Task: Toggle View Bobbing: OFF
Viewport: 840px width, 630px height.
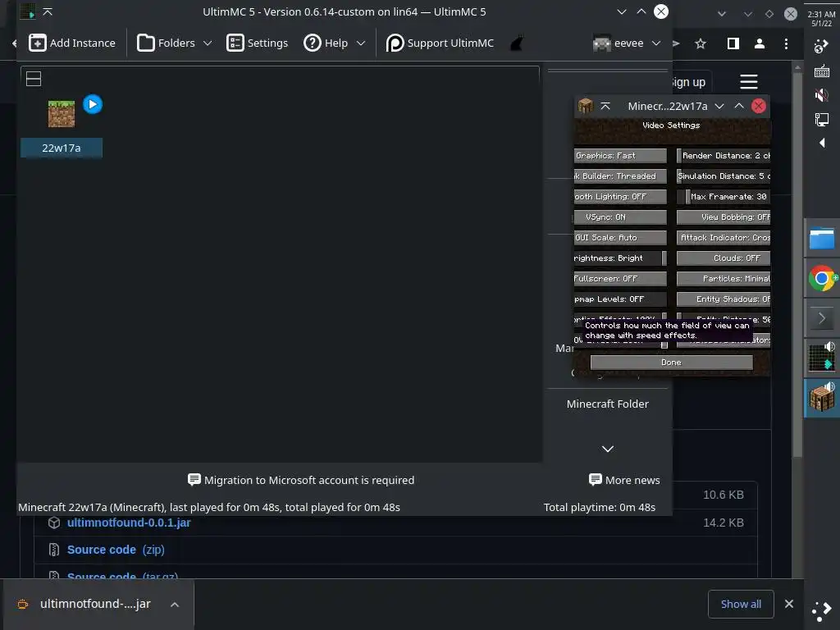Action: (x=724, y=217)
